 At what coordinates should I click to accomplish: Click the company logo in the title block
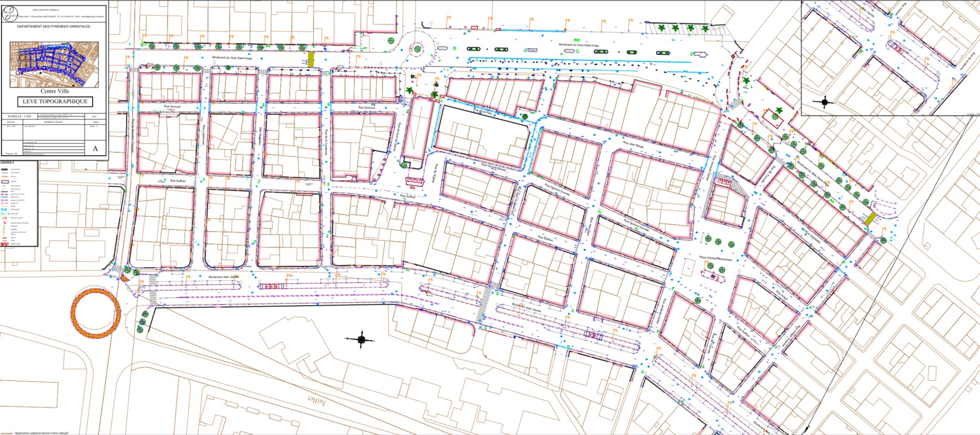[10, 13]
